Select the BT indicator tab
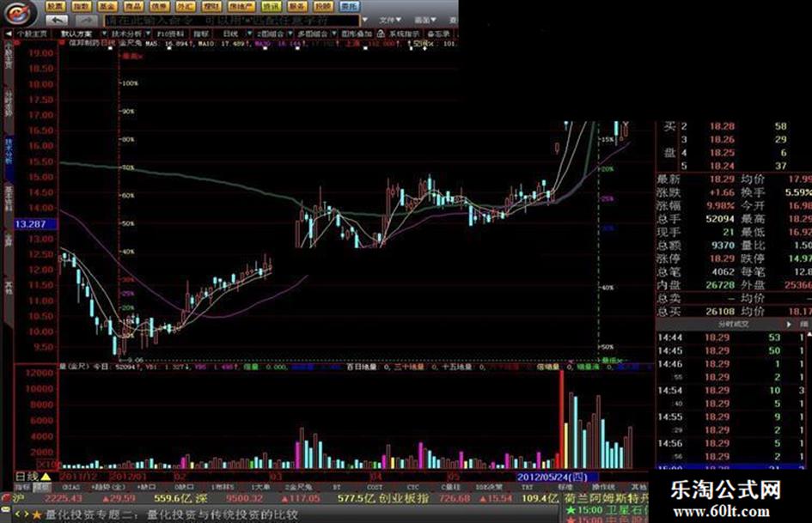Image resolution: width=812 pixels, height=523 pixels. pos(337,487)
